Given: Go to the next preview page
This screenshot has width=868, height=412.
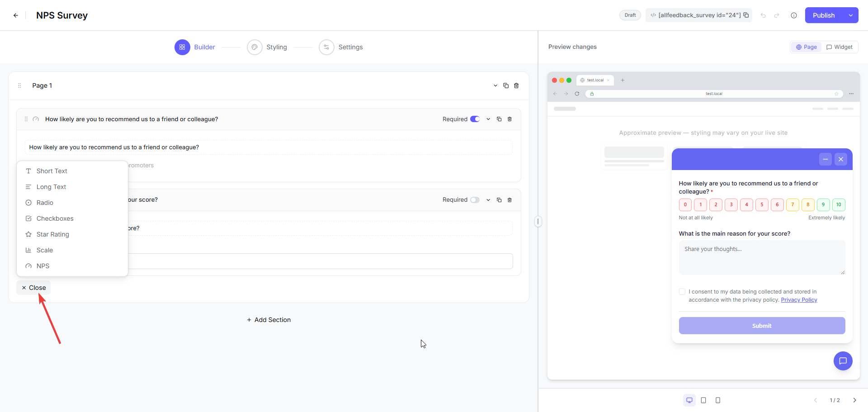Looking at the screenshot, I should coord(854,400).
